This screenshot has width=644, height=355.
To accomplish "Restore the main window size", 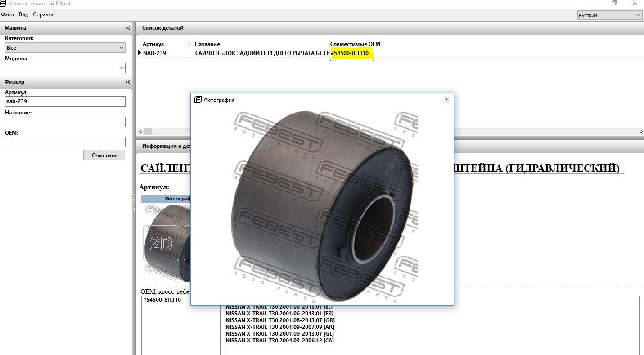I will [614, 3].
